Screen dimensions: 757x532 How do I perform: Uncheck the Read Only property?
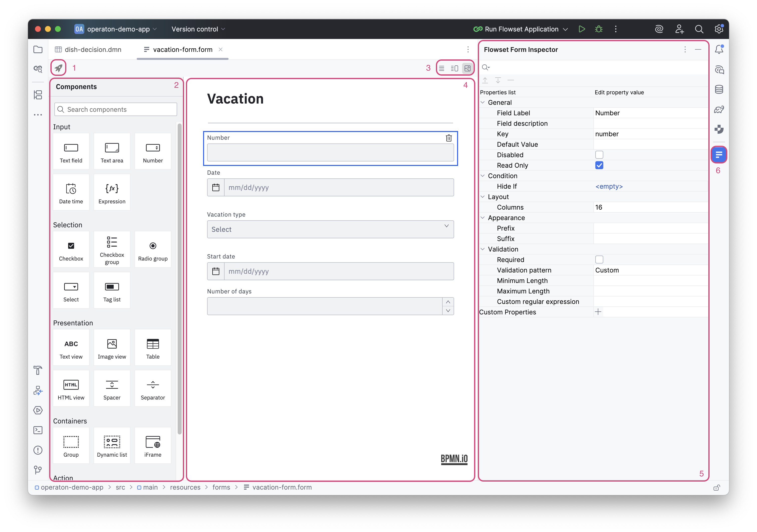click(x=599, y=165)
